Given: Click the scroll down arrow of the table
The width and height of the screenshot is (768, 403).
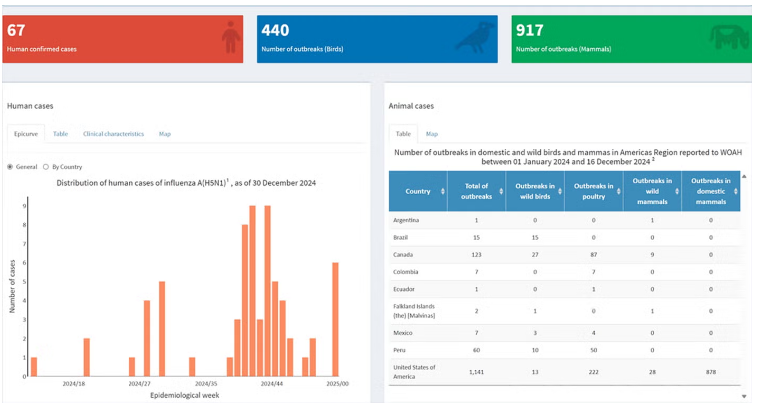Looking at the screenshot, I should (x=743, y=396).
